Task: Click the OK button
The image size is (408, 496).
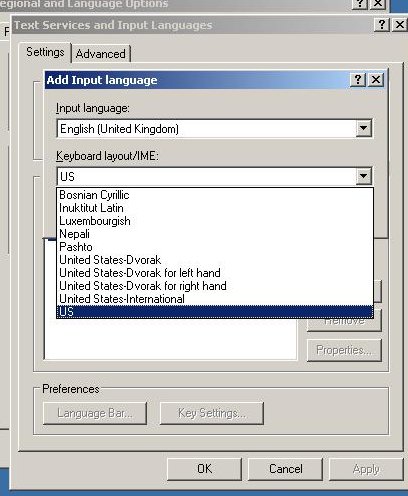Action: coord(204,469)
